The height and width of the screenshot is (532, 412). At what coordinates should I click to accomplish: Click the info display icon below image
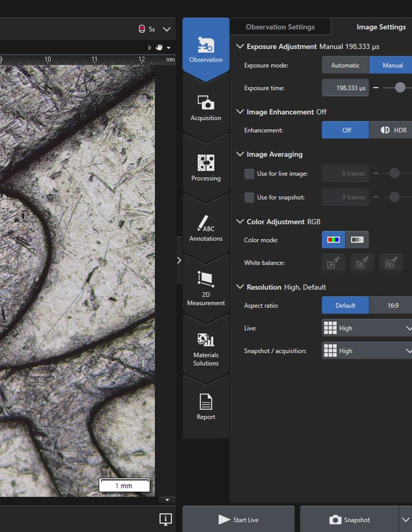tap(165, 519)
